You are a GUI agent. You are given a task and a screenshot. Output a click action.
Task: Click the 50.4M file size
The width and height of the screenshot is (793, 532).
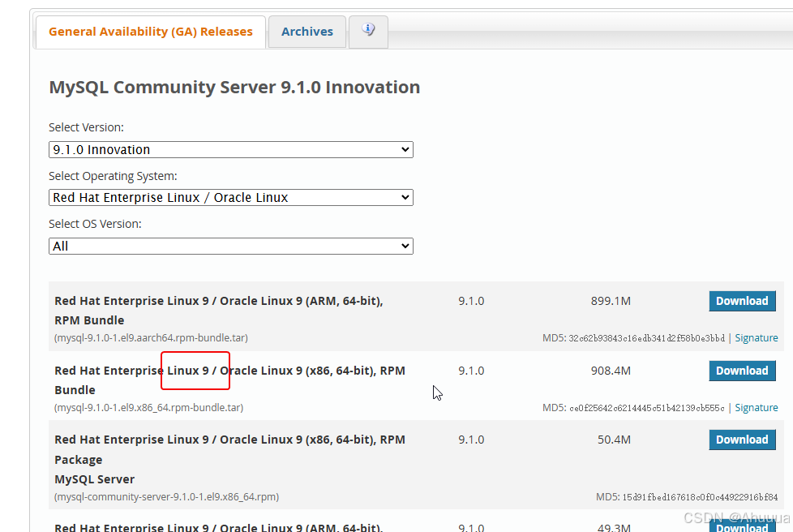point(614,440)
